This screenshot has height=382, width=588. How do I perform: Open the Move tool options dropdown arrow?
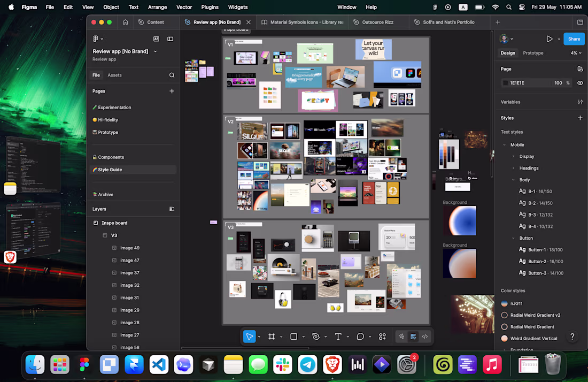(x=259, y=337)
